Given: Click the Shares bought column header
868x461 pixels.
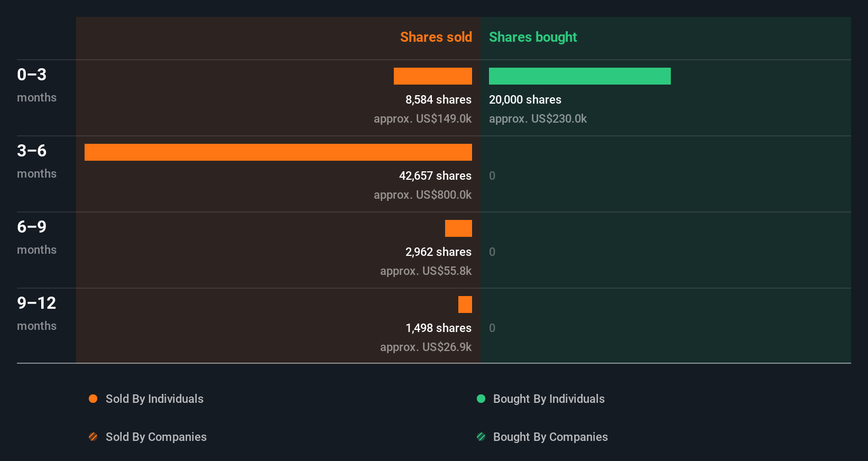Looking at the screenshot, I should click(x=533, y=37).
